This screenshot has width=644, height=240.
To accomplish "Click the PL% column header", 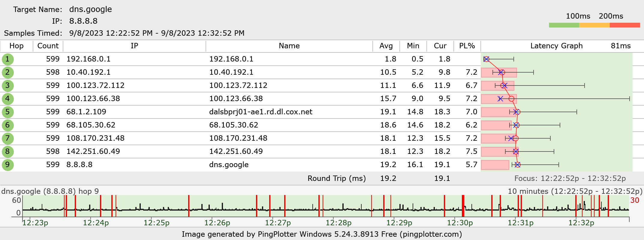I will 467,46.
